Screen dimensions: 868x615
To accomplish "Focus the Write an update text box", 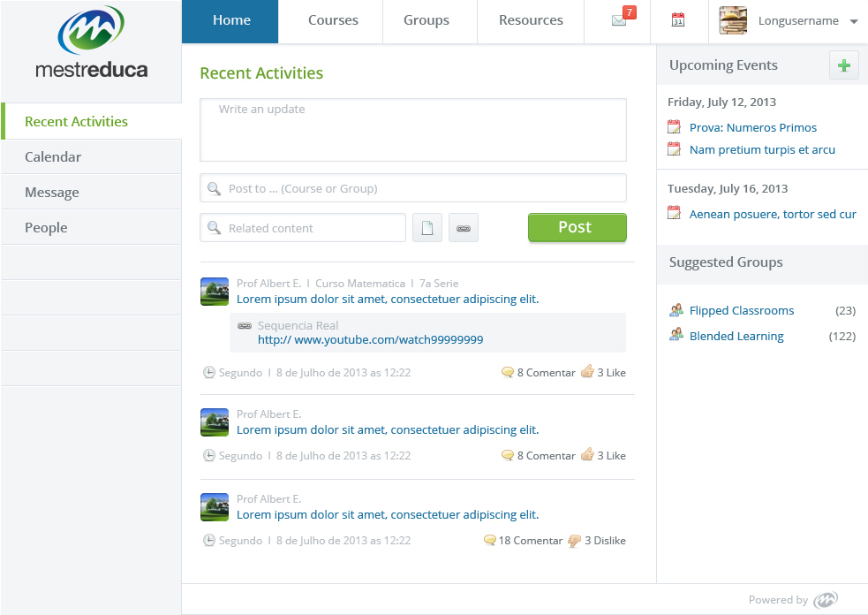I will pyautogui.click(x=413, y=130).
